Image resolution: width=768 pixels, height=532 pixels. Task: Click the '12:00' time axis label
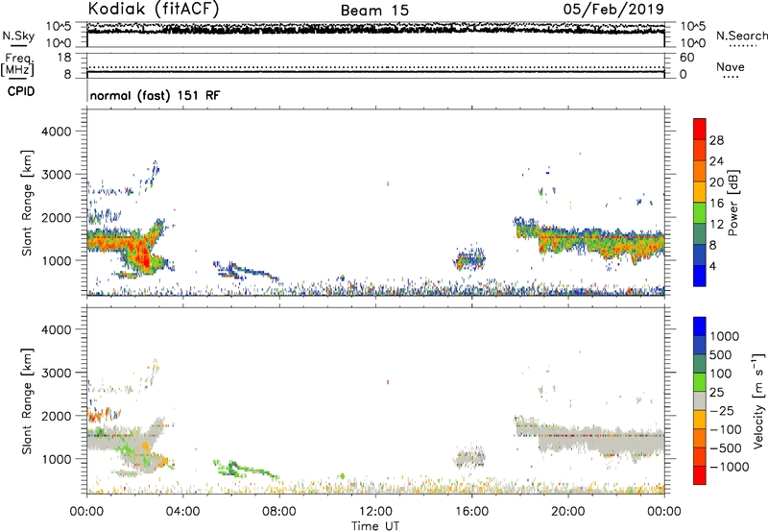(375, 512)
